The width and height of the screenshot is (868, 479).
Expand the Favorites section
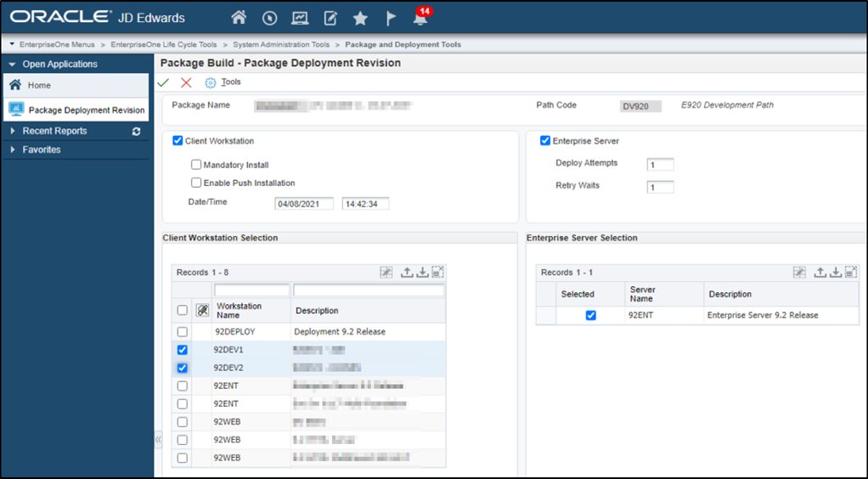pyautogui.click(x=13, y=149)
